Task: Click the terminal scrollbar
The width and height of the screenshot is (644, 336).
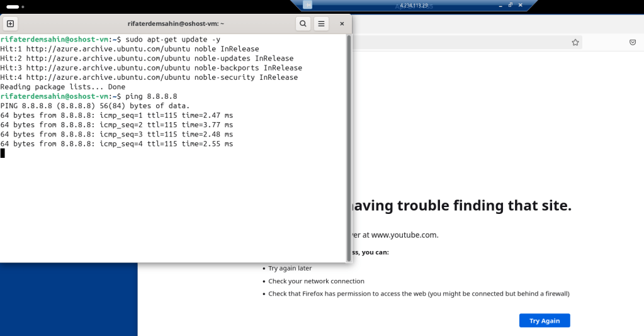Action: (349, 148)
